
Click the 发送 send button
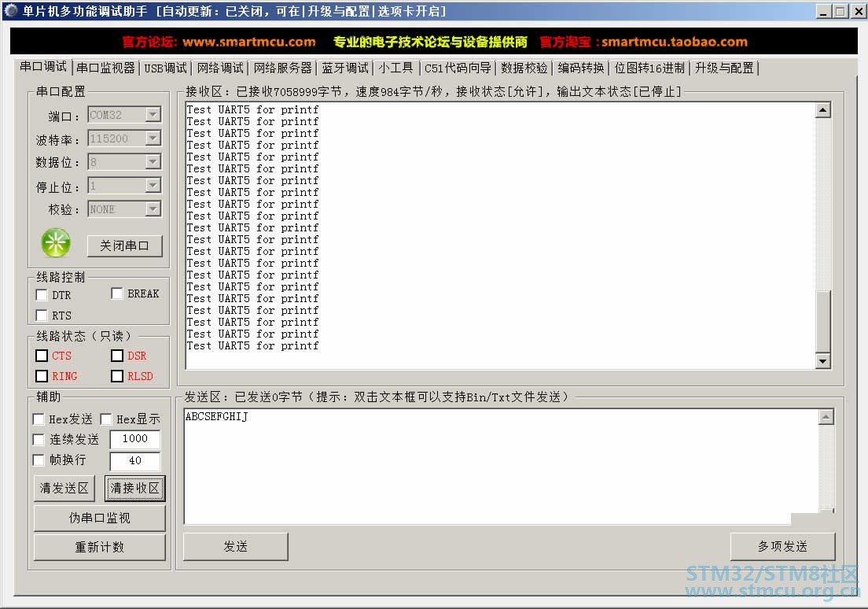pos(235,547)
